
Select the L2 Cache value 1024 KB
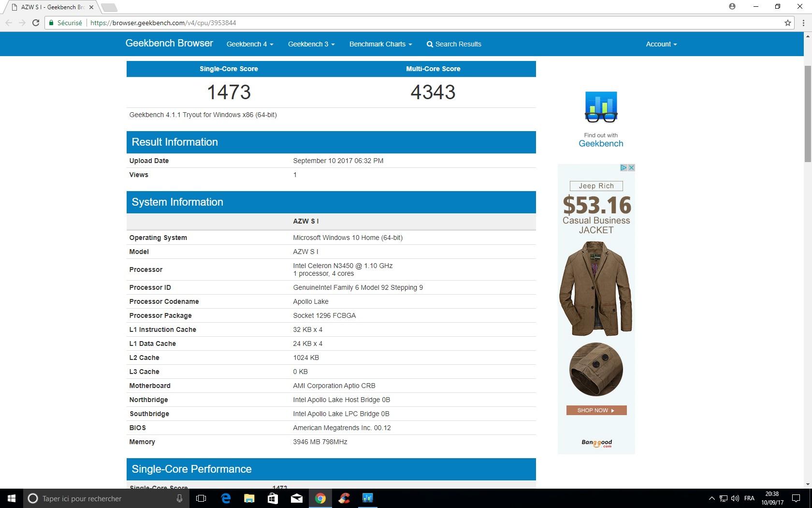tap(306, 358)
